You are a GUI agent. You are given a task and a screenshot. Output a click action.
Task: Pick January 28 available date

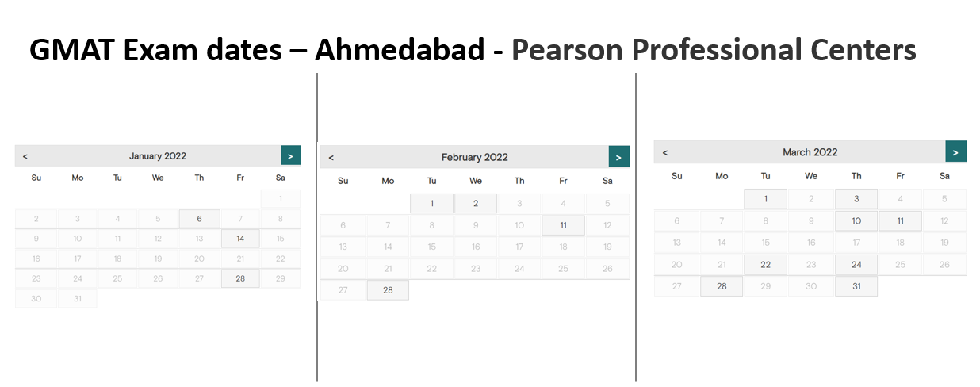coord(240,278)
